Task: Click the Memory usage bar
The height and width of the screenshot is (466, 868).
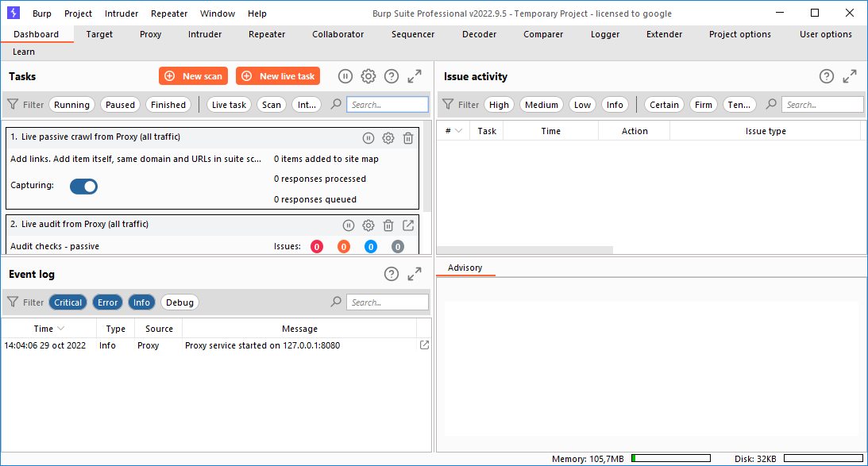Action: pyautogui.click(x=671, y=458)
